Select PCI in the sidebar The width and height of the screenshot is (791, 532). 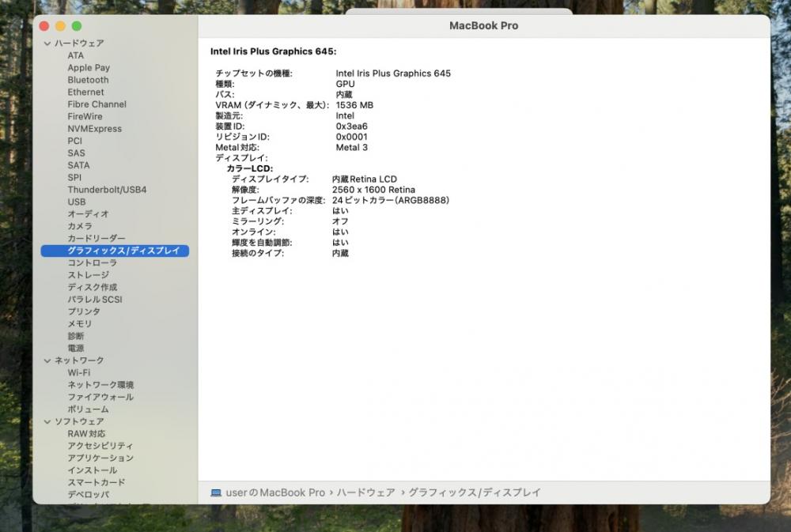(74, 141)
